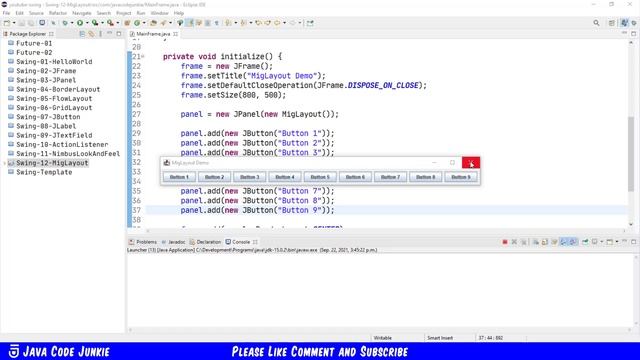Select the MainFrame.java editor tab

153,34
